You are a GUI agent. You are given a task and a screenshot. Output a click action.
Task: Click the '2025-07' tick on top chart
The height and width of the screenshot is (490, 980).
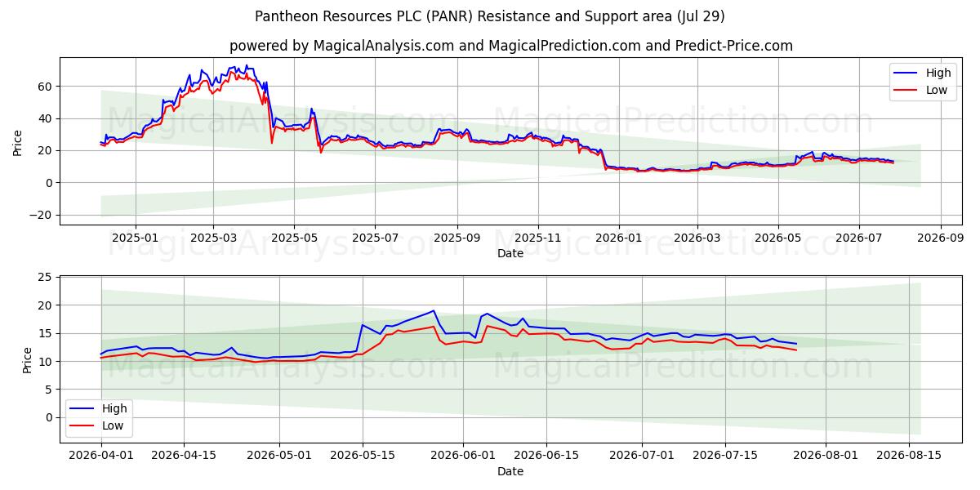[375, 238]
